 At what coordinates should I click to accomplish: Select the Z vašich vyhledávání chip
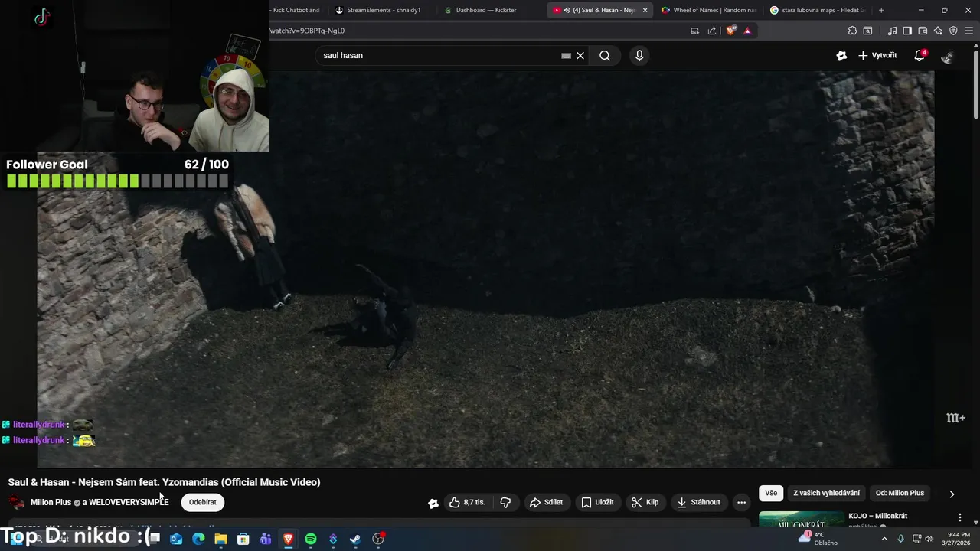click(826, 493)
